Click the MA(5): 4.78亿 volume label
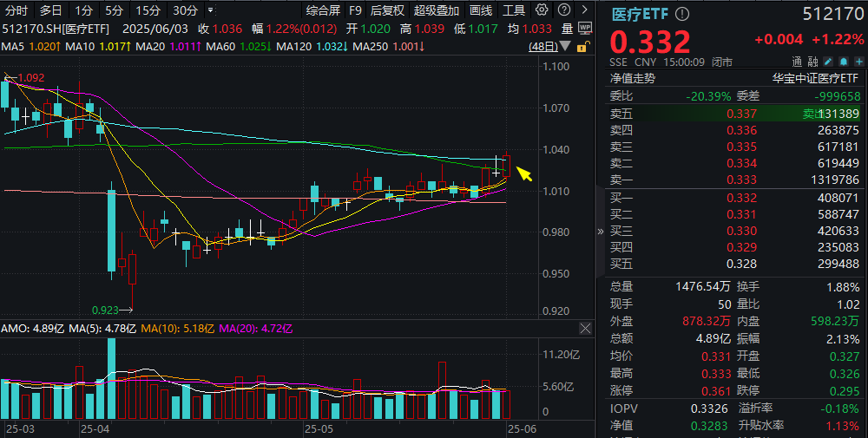 click(102, 329)
